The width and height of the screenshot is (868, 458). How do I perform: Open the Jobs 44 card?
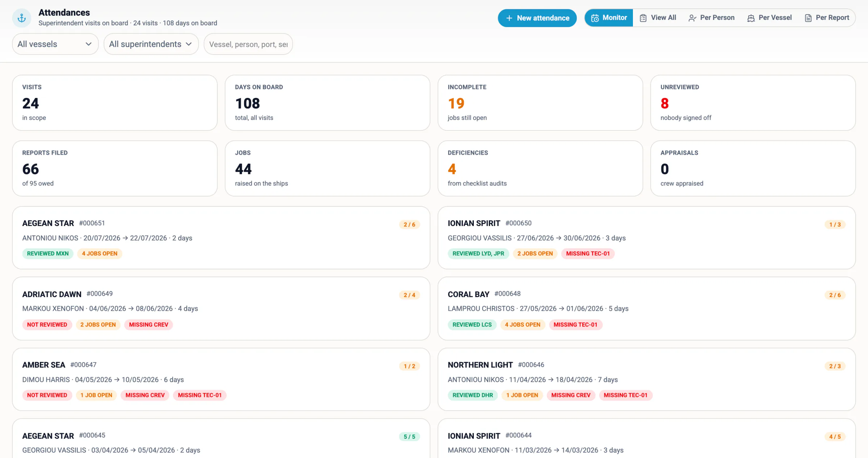[327, 168]
